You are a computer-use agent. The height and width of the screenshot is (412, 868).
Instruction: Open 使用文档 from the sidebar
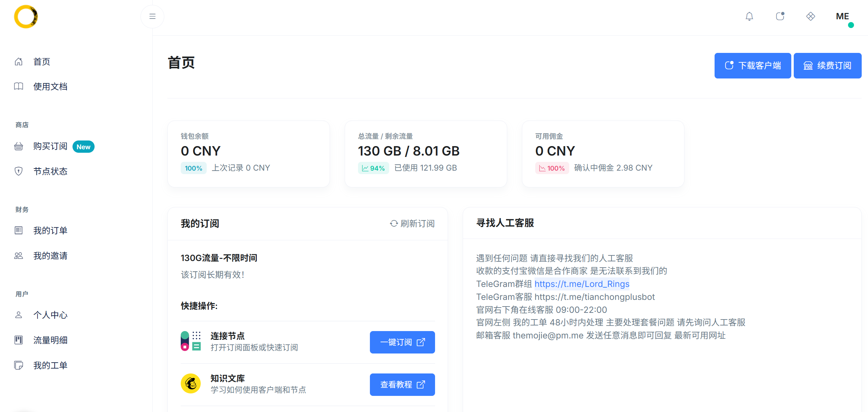pos(50,87)
